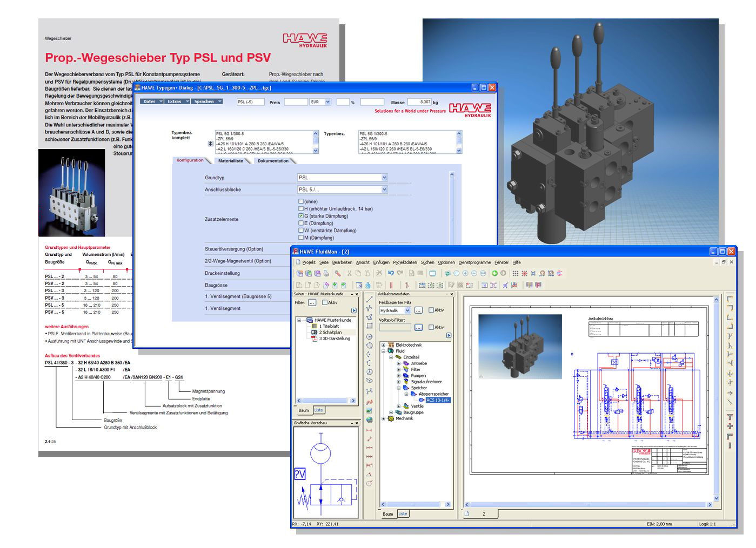Select '3 3D-Darstellung' page in Seiten tree
Screen dimensions: 756x548
334,339
